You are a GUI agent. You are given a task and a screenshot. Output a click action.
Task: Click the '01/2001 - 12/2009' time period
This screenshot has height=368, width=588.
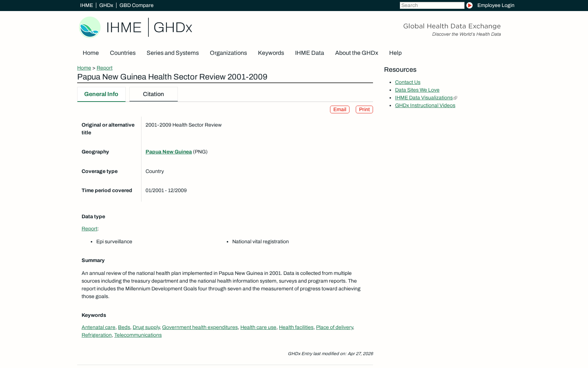pyautogui.click(x=166, y=190)
